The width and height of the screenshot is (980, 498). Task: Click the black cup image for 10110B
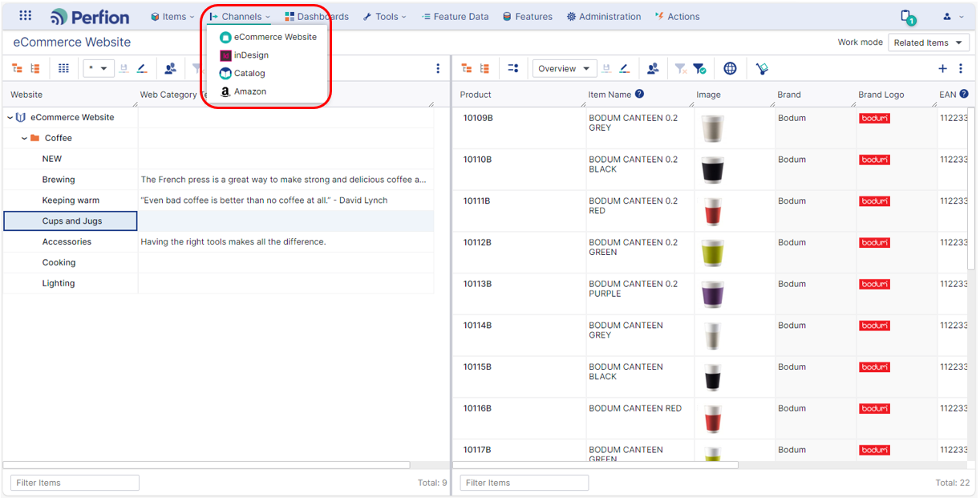[x=712, y=170]
